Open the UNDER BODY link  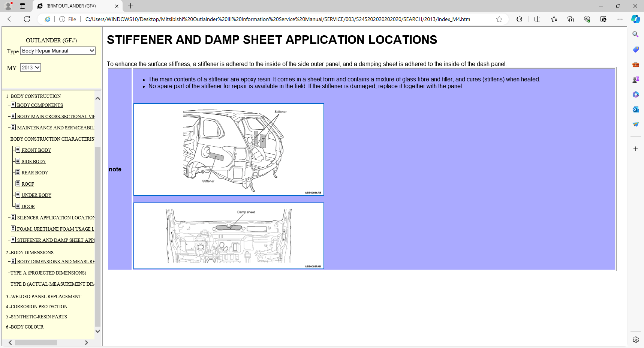(x=36, y=195)
